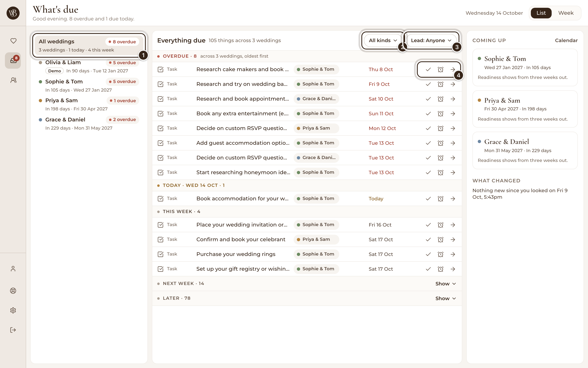Screen dimensions: 588x368
Task: Open 'Start researching honeymoon ide...' via the arrow icon
Action: point(453,173)
